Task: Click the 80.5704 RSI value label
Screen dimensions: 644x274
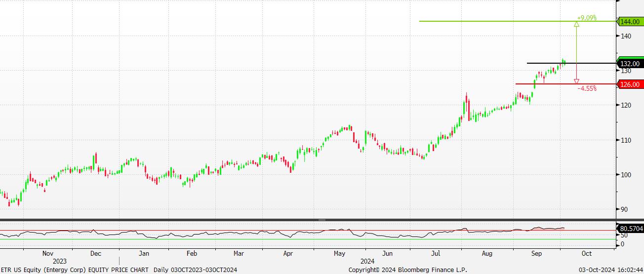Action: pos(630,229)
